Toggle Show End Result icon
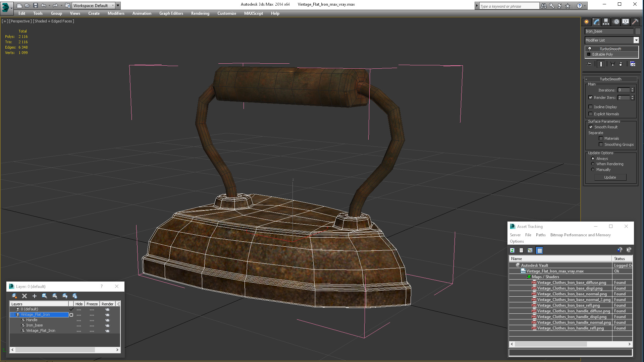The image size is (644, 362). tap(601, 64)
